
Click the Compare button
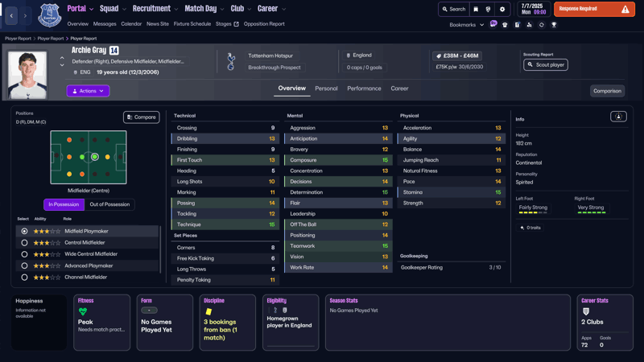[142, 117]
